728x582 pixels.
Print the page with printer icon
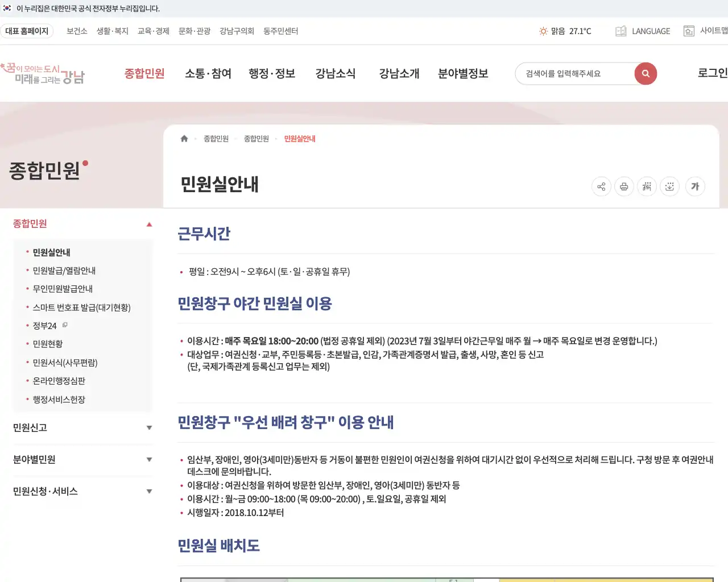tap(624, 186)
